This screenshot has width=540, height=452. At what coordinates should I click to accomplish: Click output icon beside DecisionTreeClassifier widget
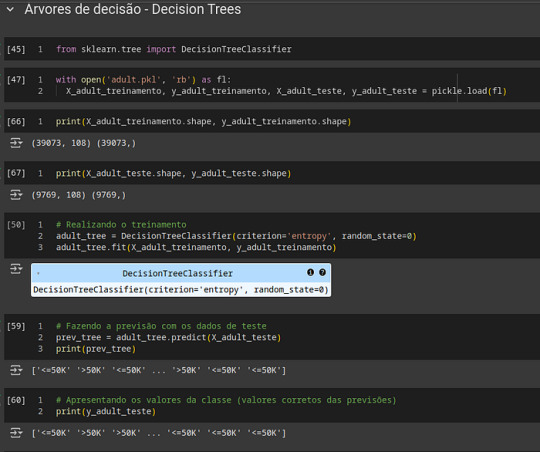(x=16, y=268)
